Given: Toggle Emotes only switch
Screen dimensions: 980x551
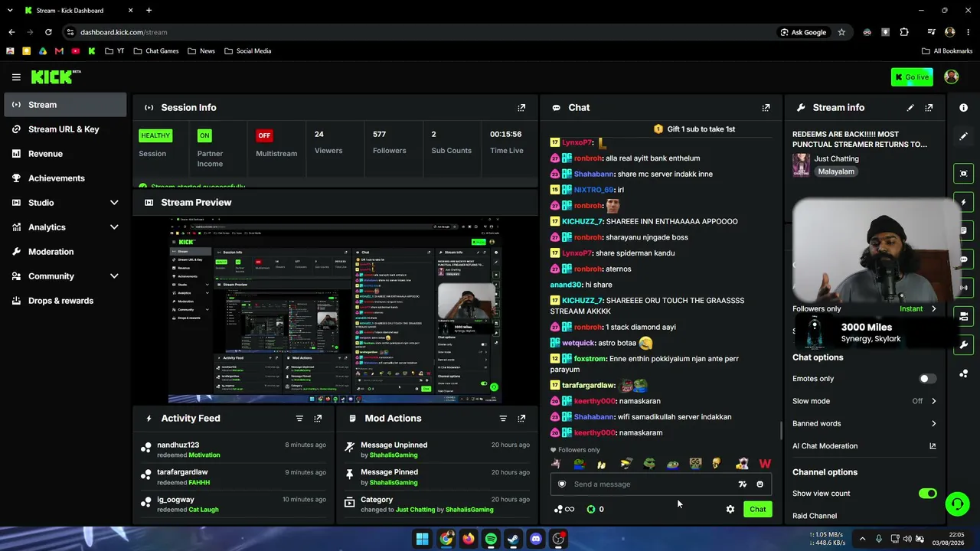Looking at the screenshot, I should (x=927, y=379).
